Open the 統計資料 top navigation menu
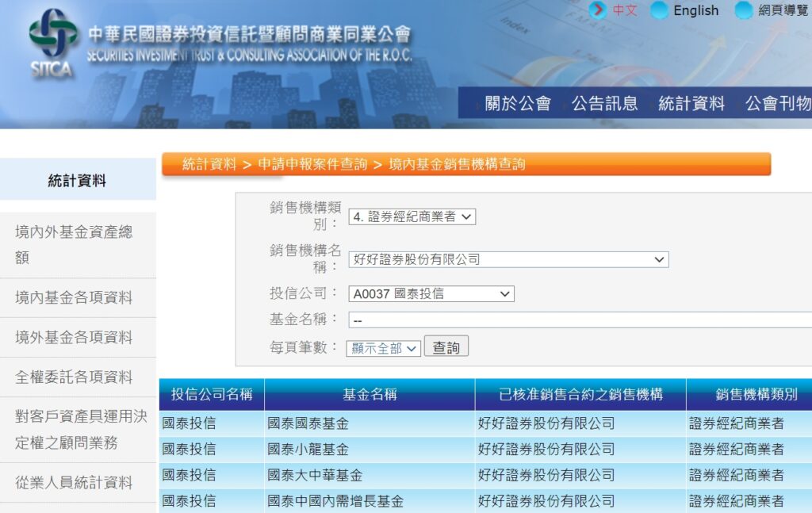The height and width of the screenshot is (513, 812). click(691, 104)
